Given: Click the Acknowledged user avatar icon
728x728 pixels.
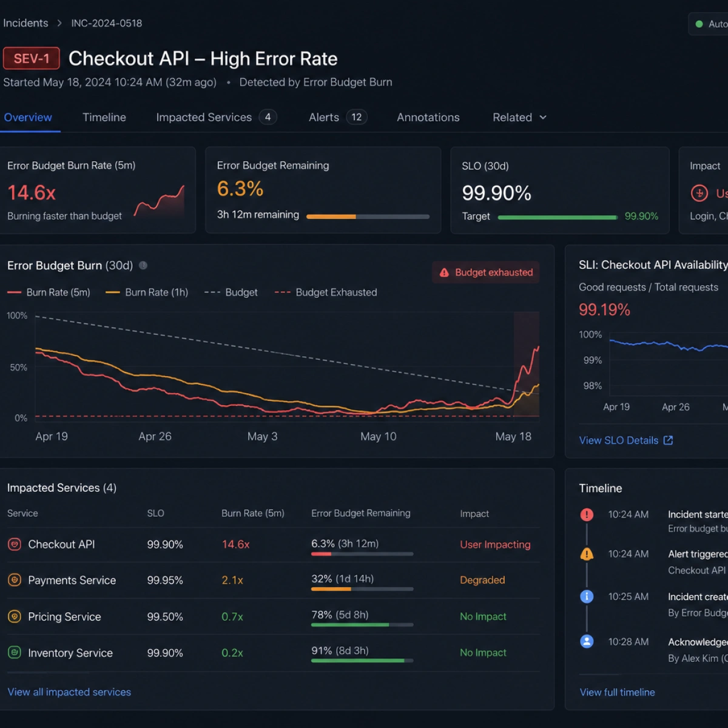Looking at the screenshot, I should (587, 641).
